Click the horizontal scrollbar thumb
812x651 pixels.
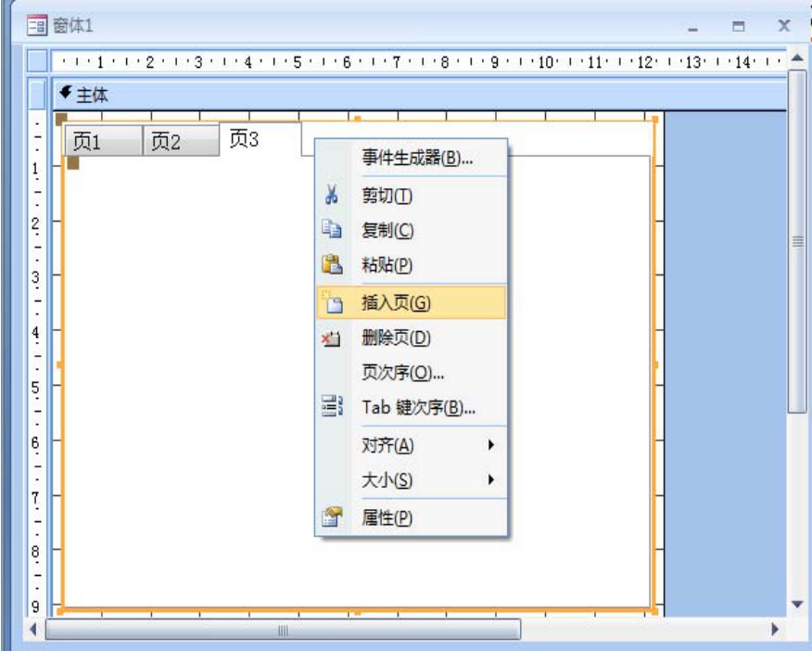pyautogui.click(x=283, y=630)
